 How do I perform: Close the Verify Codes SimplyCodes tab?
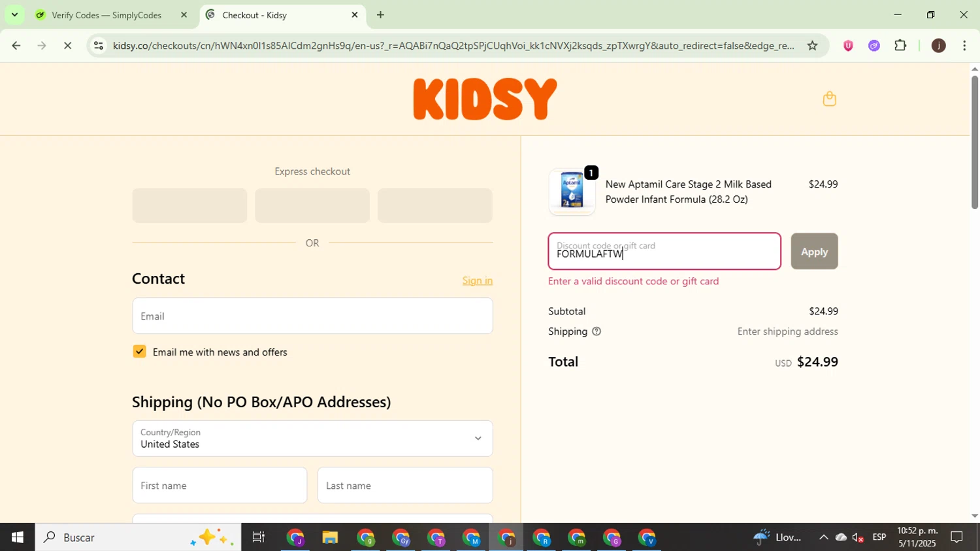tap(184, 14)
